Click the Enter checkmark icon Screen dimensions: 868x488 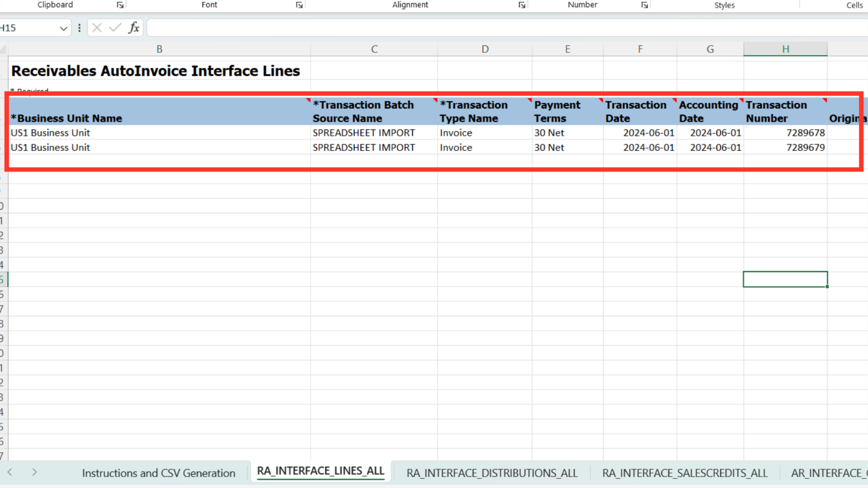point(115,28)
